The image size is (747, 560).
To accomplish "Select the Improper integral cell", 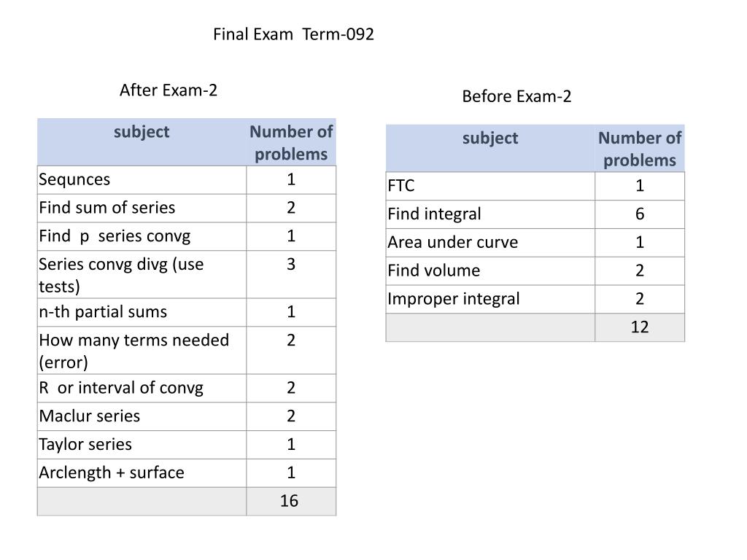I will click(490, 299).
